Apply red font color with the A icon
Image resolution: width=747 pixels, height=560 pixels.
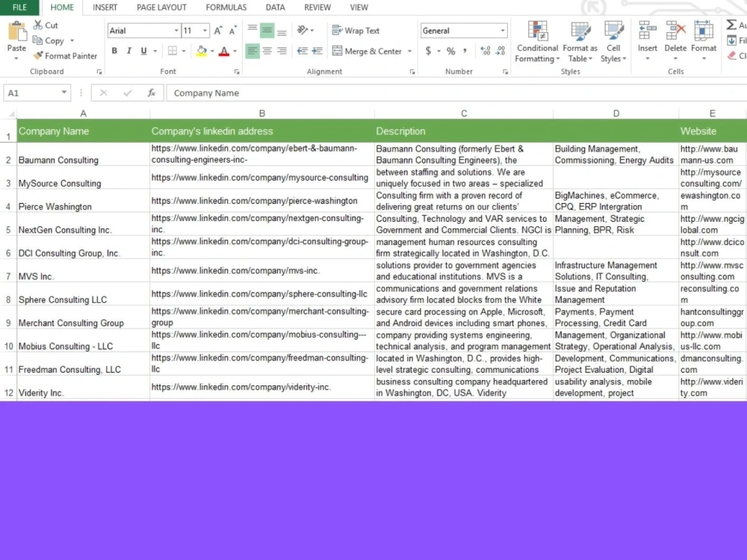tap(224, 51)
